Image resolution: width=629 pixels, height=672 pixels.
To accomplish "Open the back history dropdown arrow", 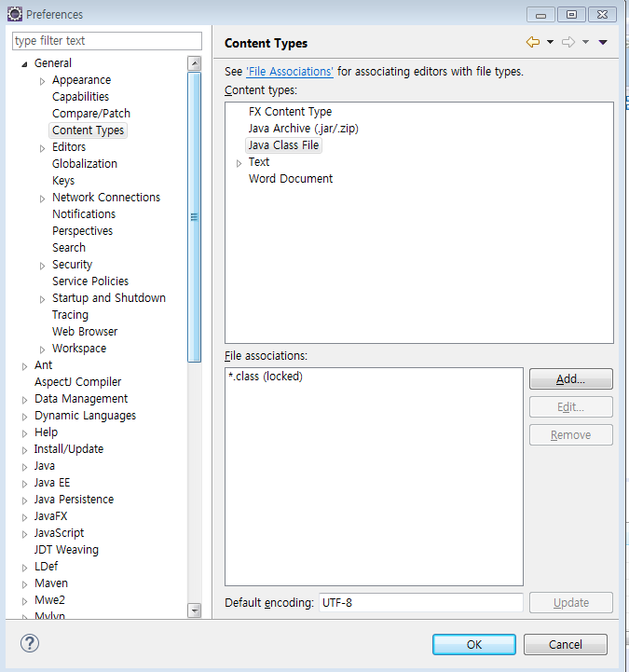I will (x=550, y=42).
